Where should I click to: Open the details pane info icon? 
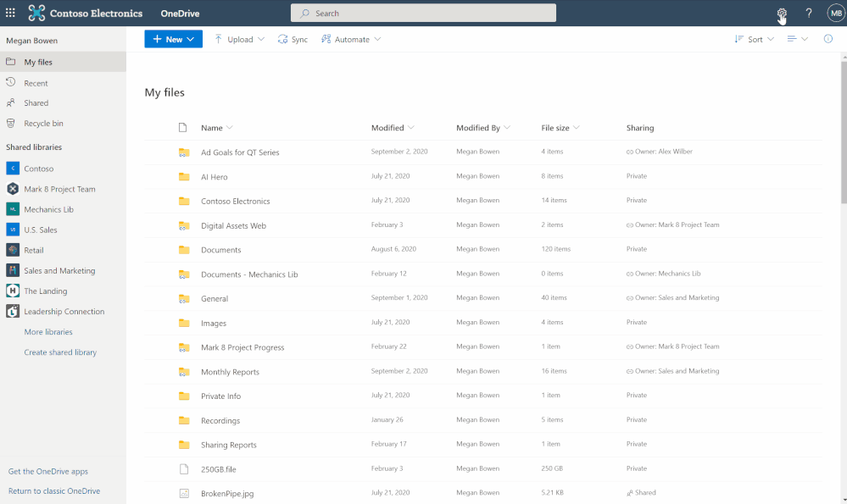click(828, 39)
